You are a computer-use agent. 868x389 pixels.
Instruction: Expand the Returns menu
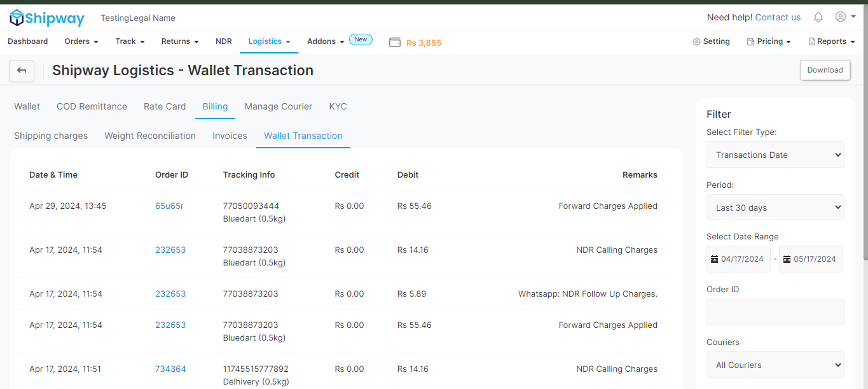click(x=180, y=41)
